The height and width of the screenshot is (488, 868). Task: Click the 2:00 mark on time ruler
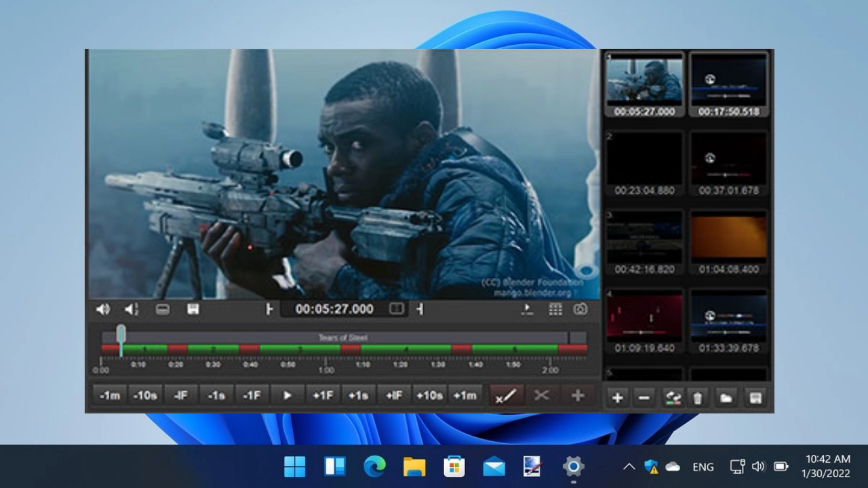click(550, 370)
